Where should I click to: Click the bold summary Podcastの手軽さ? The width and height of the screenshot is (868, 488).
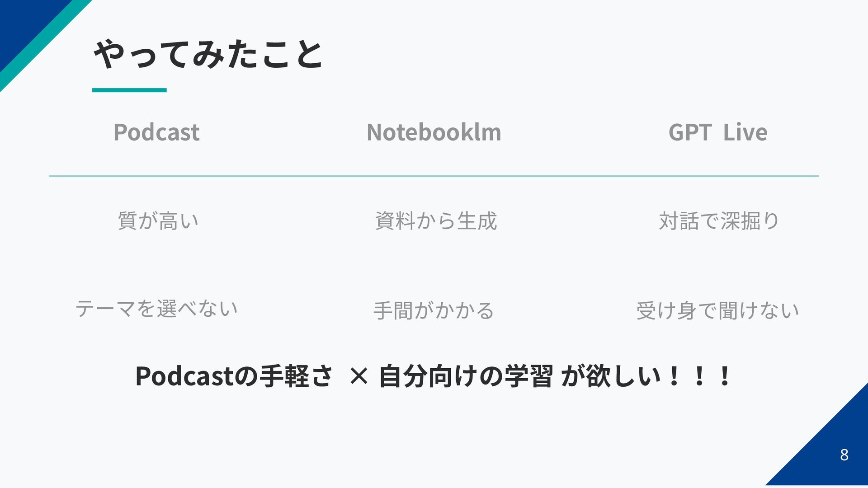(x=234, y=376)
